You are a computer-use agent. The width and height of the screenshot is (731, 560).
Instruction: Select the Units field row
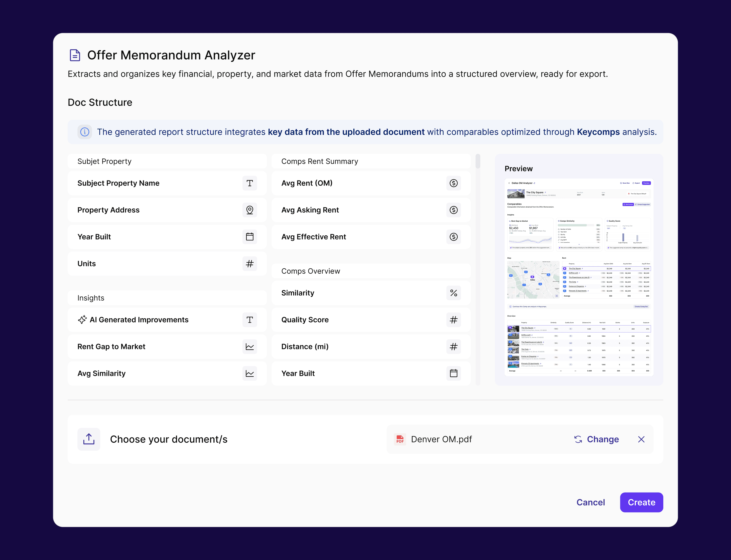click(167, 264)
